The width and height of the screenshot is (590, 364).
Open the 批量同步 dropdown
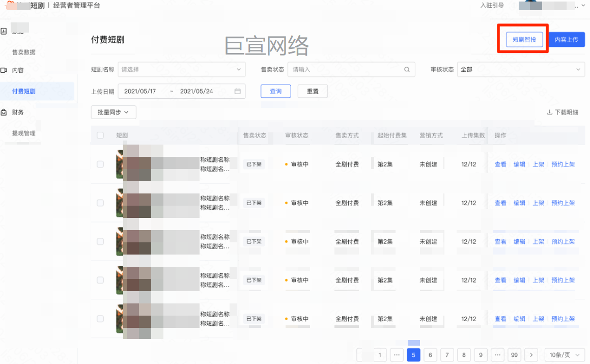[113, 112]
